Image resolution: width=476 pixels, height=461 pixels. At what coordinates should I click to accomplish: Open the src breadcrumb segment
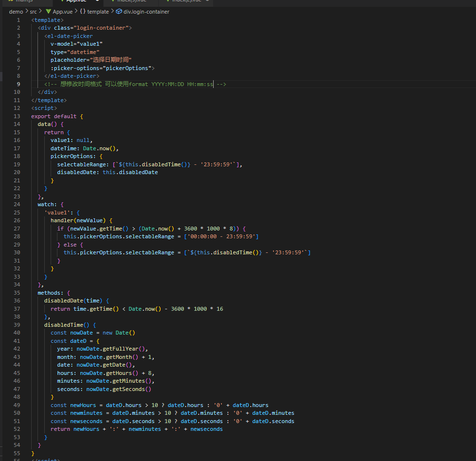(x=34, y=12)
